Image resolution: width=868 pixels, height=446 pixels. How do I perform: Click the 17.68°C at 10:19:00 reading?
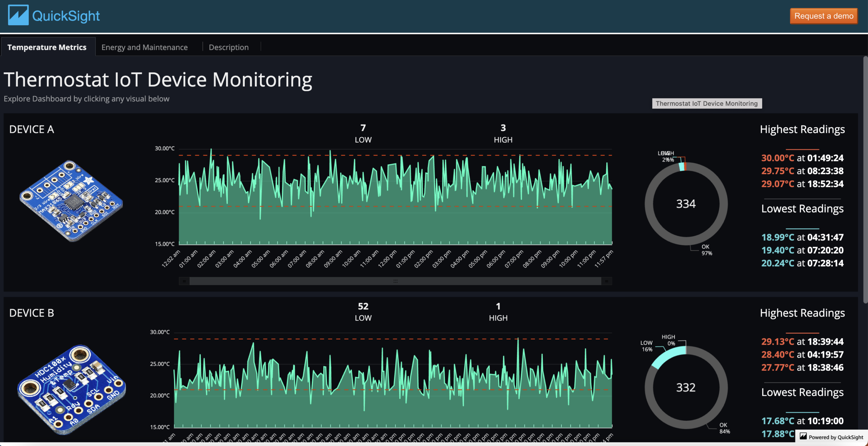(802, 421)
